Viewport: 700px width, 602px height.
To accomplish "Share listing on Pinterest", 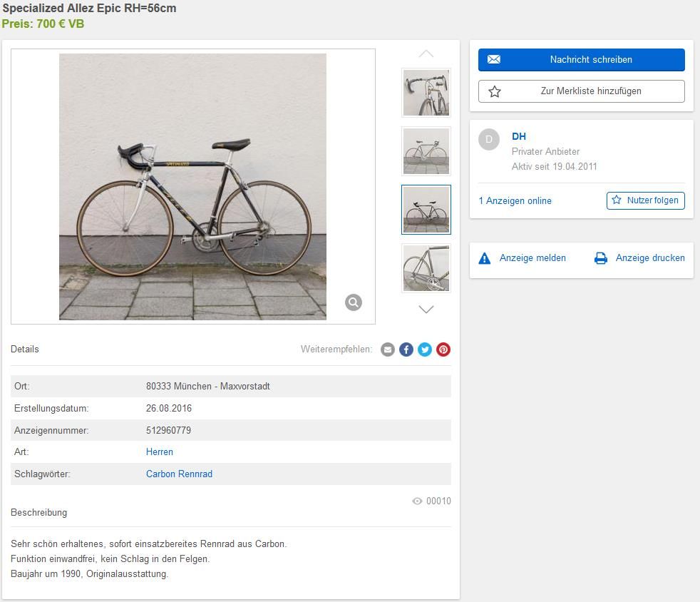I will (443, 350).
